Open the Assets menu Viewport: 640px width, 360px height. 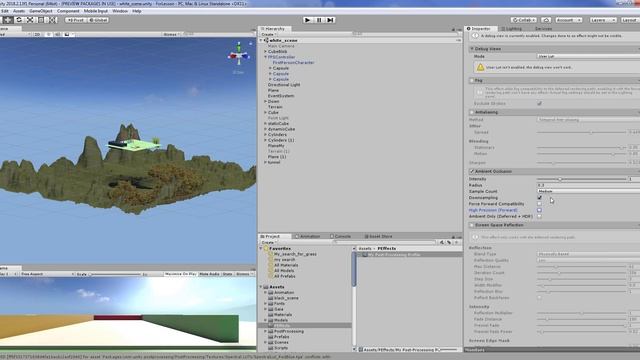coord(19,11)
